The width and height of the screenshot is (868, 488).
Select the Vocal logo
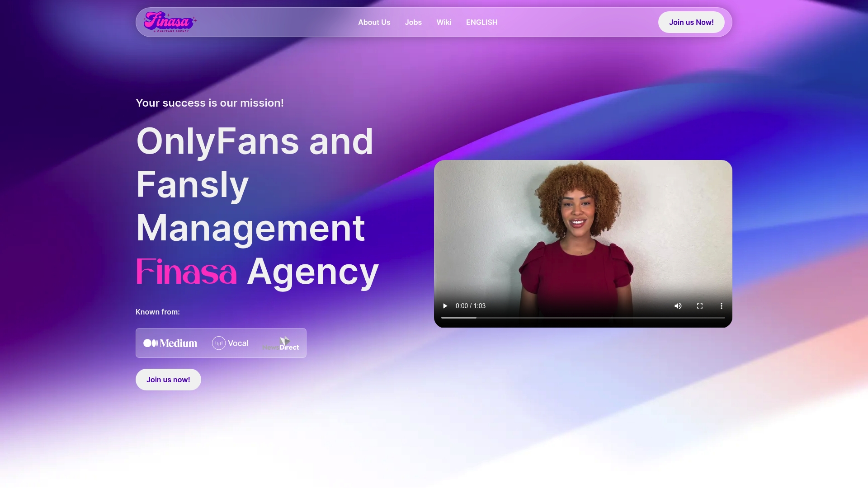(x=230, y=343)
